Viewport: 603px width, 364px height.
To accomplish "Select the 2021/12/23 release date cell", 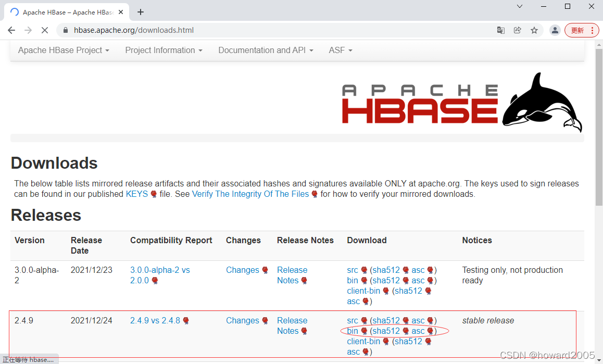I will click(92, 270).
